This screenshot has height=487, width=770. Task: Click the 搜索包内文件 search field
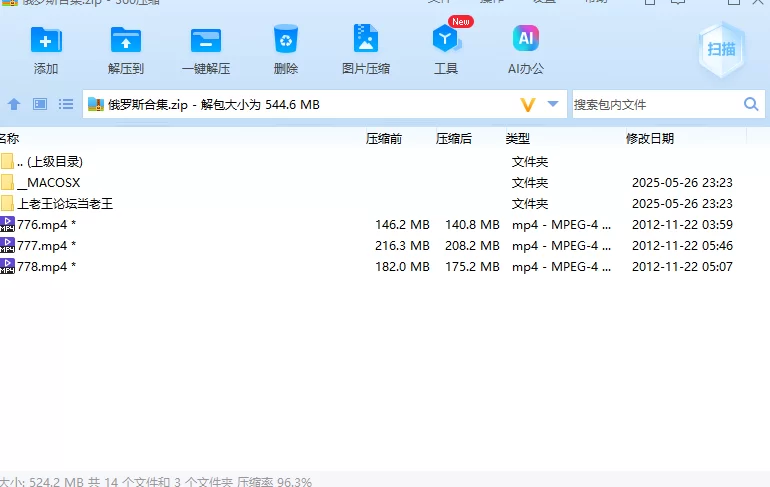click(655, 104)
